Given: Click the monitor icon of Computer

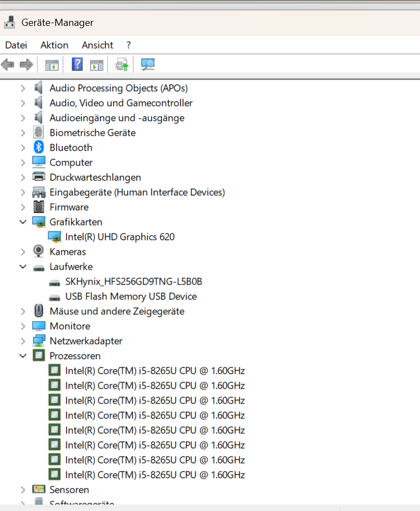Looking at the screenshot, I should click(x=39, y=162).
